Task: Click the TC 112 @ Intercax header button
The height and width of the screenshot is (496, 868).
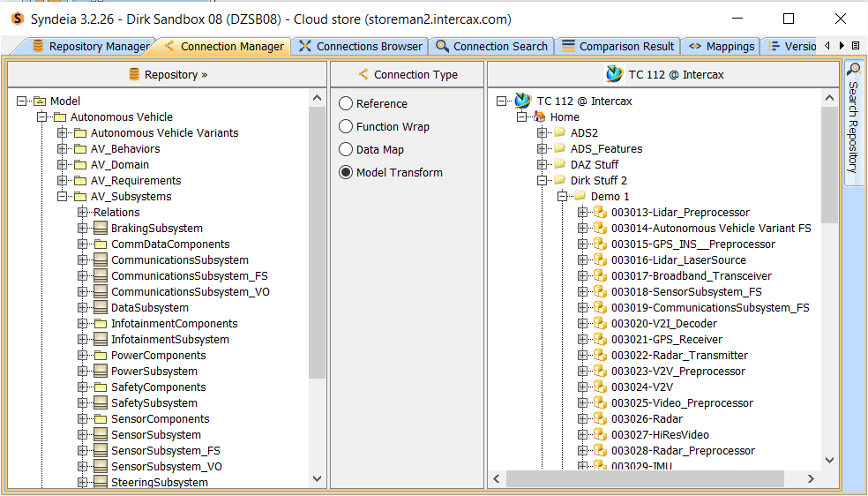Action: (x=663, y=74)
